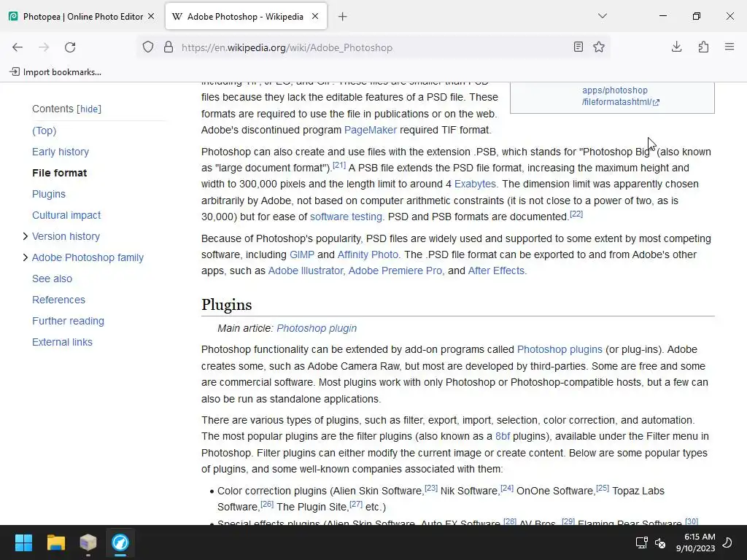747x560 pixels.
Task: Switch to Photopea Online Photo Editor tab
Action: coord(82,17)
